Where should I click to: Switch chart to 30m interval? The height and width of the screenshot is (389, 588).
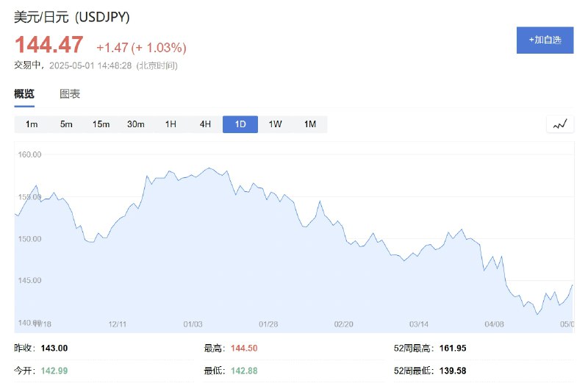click(136, 124)
